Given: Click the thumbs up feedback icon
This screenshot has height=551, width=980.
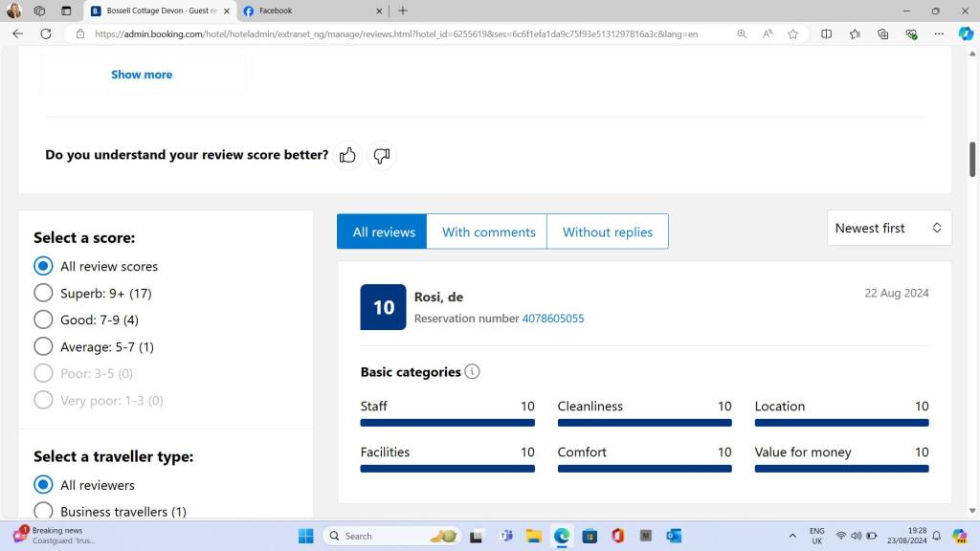Looking at the screenshot, I should [x=347, y=155].
